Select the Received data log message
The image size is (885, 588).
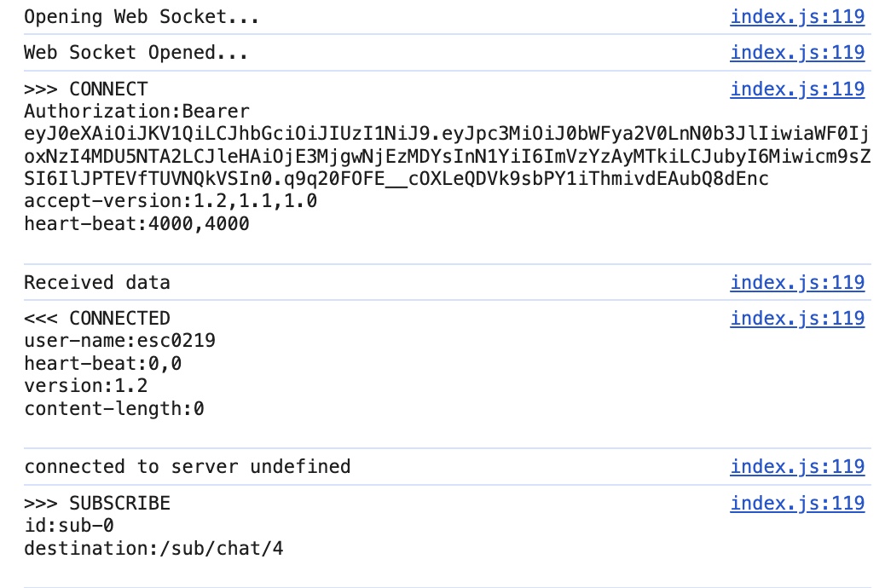click(97, 283)
